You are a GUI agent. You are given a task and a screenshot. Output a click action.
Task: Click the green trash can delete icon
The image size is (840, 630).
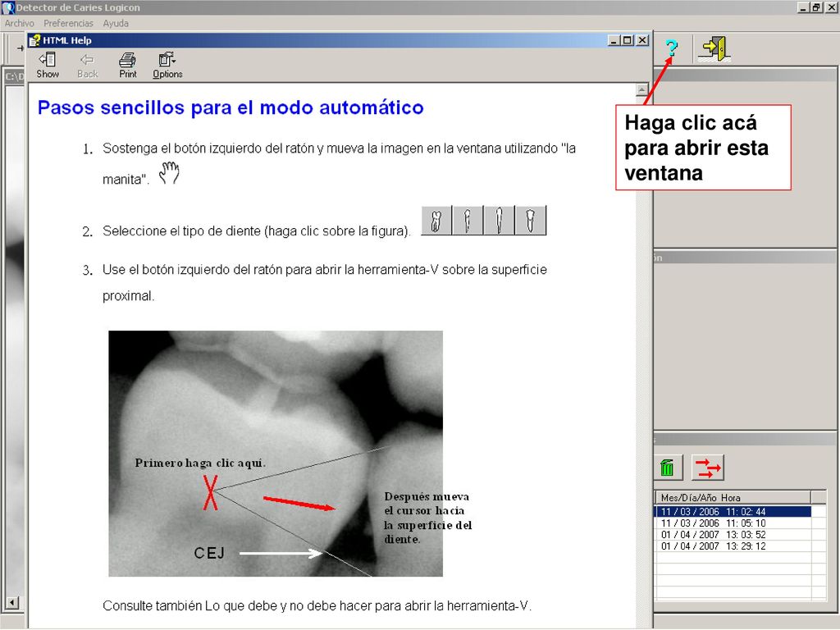668,468
